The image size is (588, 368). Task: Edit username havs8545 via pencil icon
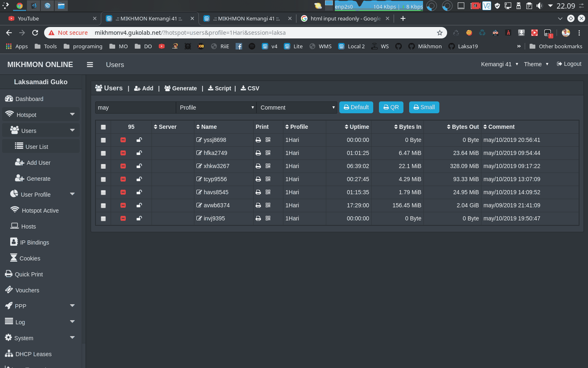point(199,192)
